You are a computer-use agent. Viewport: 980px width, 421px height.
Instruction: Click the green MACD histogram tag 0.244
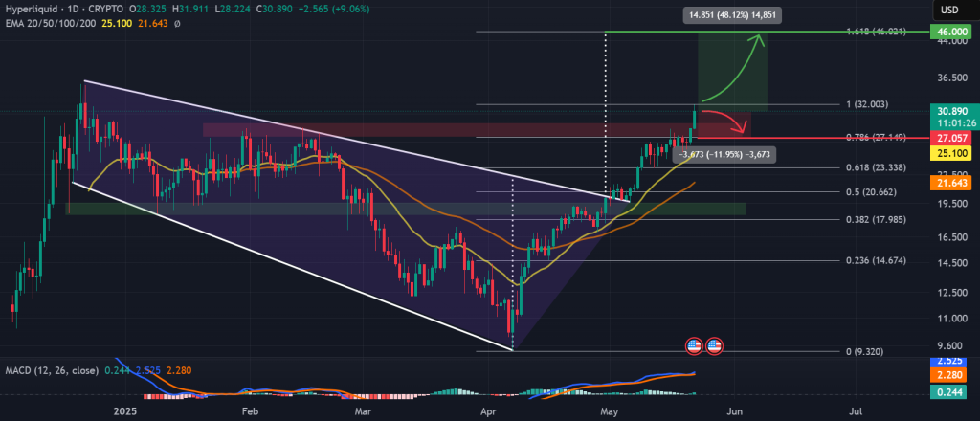click(947, 391)
